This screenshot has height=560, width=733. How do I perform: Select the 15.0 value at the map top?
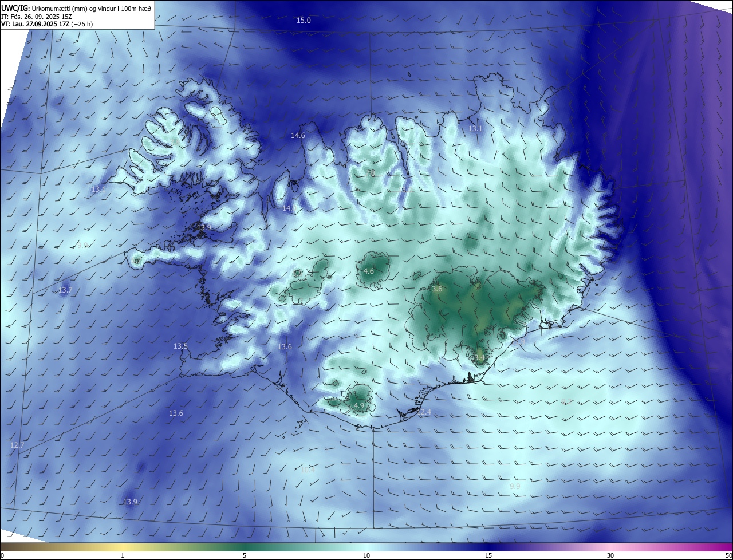pyautogui.click(x=304, y=21)
